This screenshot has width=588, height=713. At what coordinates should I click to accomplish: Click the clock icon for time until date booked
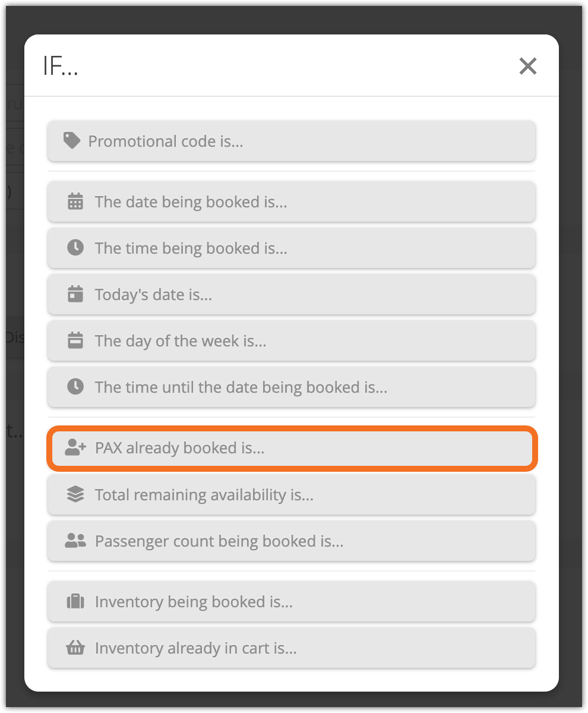pyautogui.click(x=75, y=387)
